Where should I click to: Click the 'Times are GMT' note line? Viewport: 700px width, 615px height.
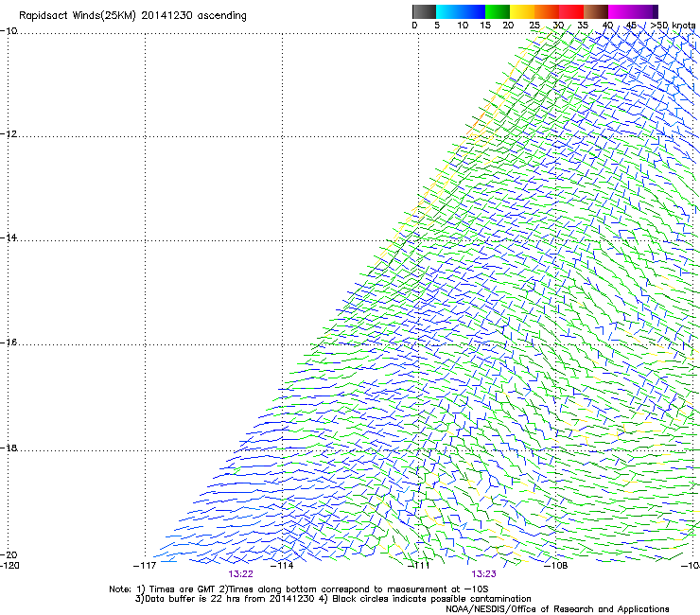pos(299,589)
